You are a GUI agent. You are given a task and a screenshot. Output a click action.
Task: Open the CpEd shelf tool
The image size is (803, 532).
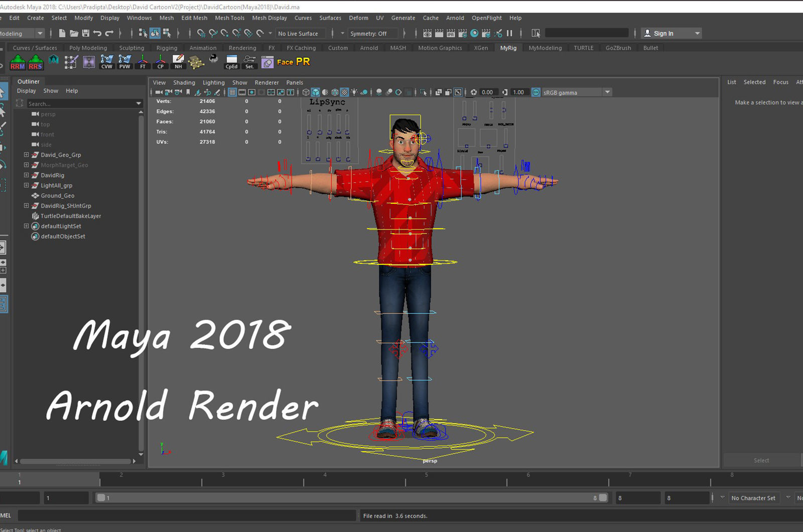click(x=231, y=62)
